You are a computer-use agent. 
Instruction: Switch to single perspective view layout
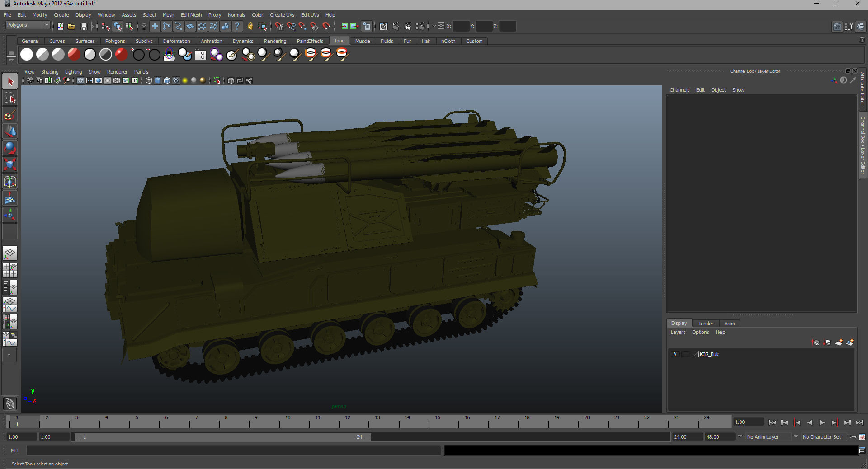tap(10, 253)
